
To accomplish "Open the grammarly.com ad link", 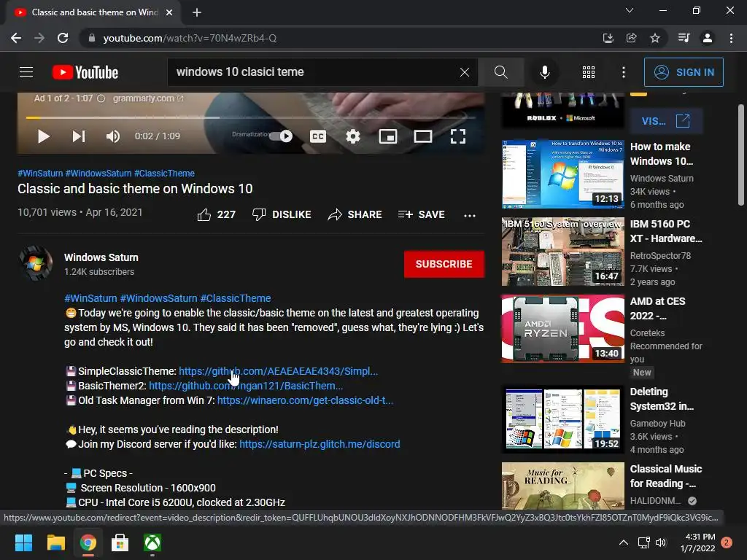I will point(147,98).
